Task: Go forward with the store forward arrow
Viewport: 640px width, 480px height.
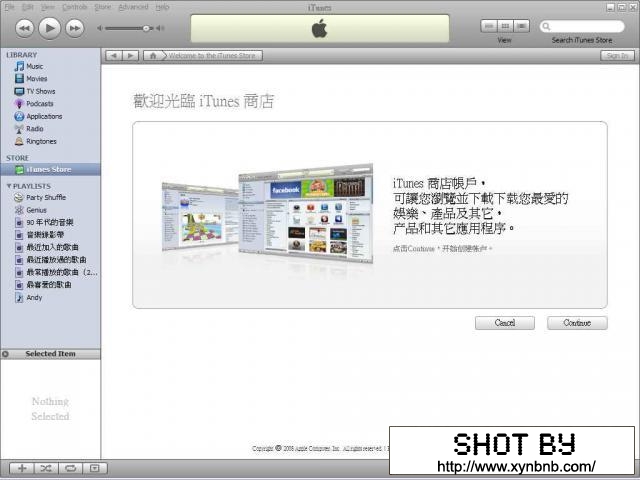Action: pyautogui.click(x=131, y=56)
